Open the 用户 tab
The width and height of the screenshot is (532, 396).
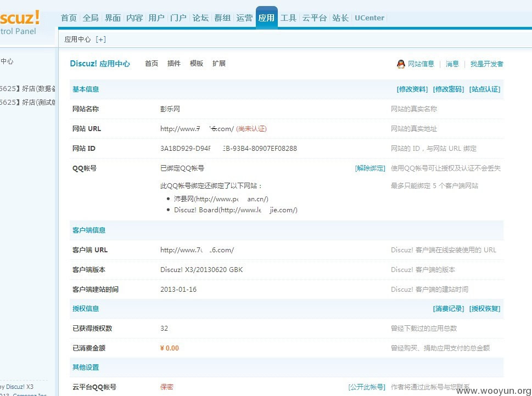coord(156,18)
